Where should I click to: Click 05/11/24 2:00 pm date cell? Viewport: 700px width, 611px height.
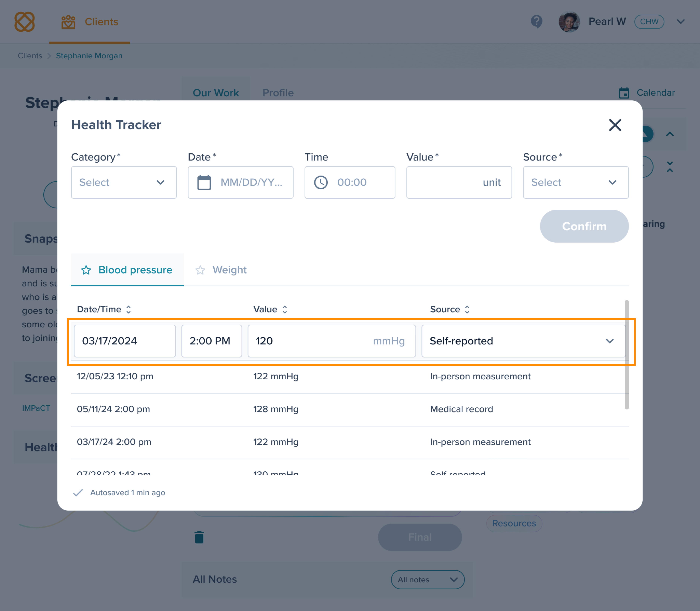[x=113, y=409]
